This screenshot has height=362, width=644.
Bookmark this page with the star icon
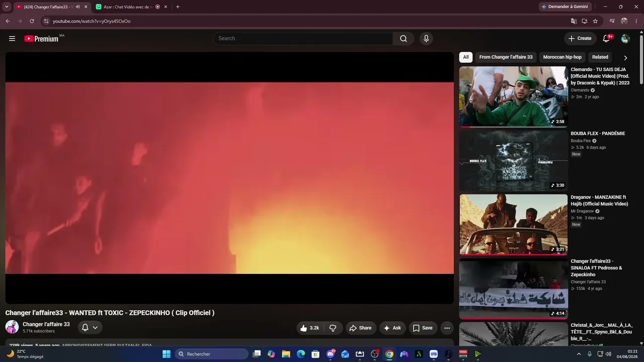tap(595, 21)
